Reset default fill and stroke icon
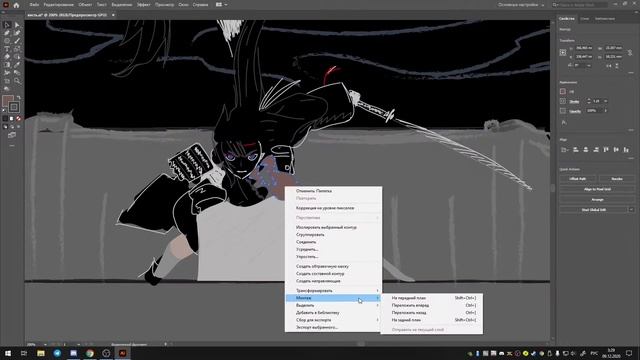Image resolution: width=640 pixels, height=360 pixels. [x=4, y=110]
